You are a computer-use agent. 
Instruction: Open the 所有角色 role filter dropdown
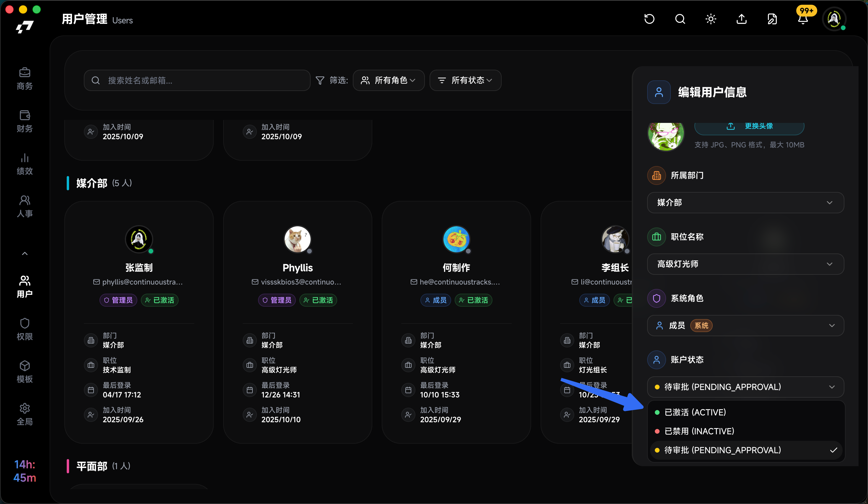coord(389,80)
